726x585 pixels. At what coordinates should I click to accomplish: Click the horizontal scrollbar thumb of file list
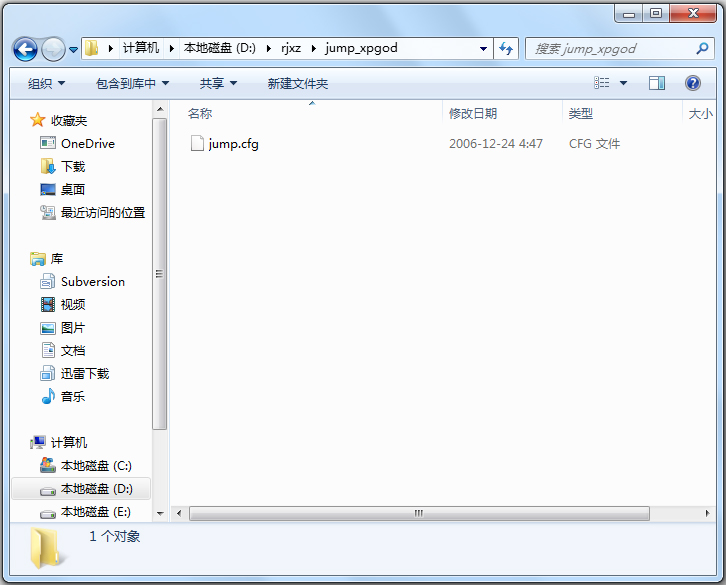point(419,514)
